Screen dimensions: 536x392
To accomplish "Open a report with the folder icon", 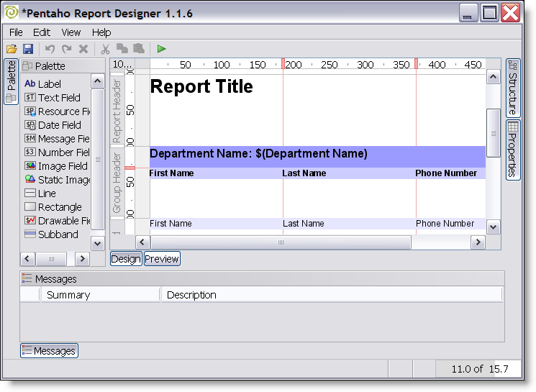I will click(12, 49).
